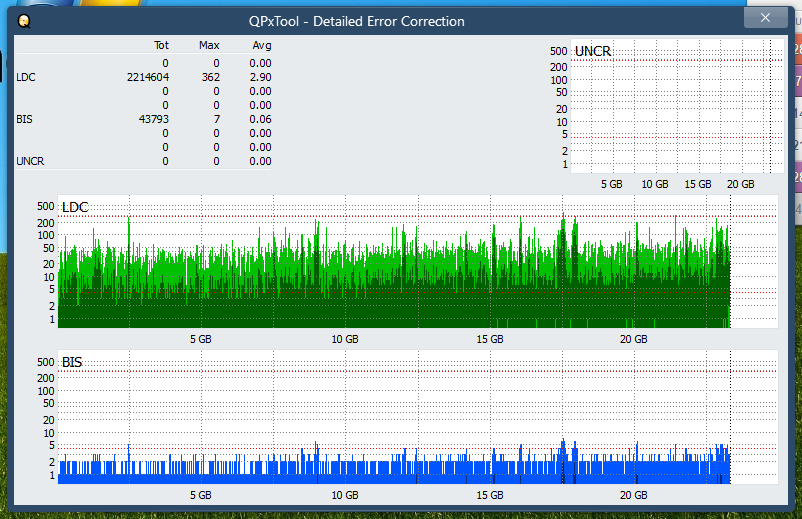Click the 5 GB label under UNCR graph
The width and height of the screenshot is (802, 519).
coord(612,184)
